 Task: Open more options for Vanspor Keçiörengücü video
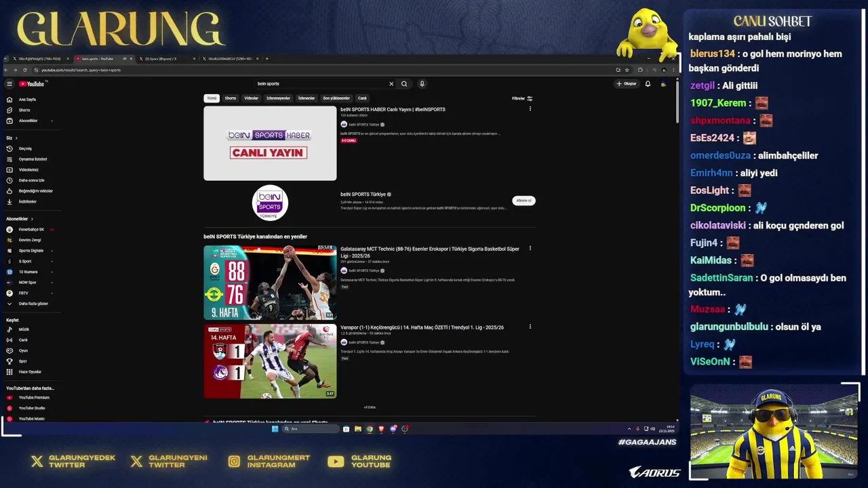pos(530,327)
